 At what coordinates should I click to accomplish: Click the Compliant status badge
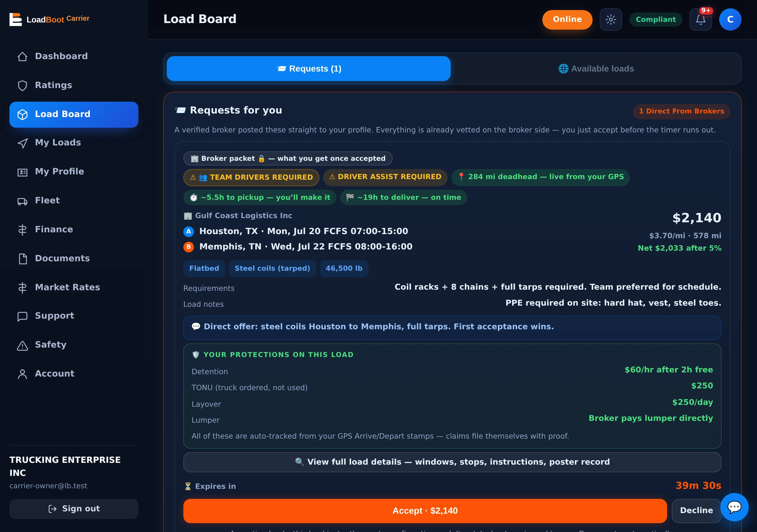(x=656, y=20)
